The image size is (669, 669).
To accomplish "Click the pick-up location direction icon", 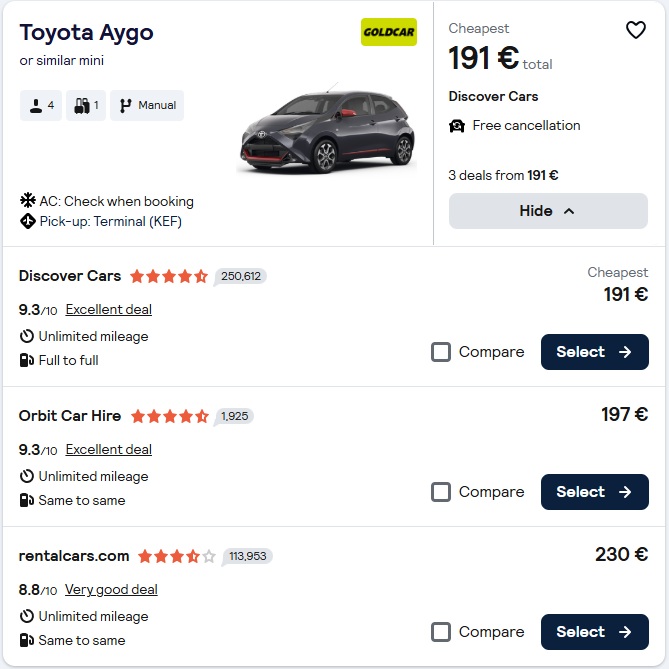I will pyautogui.click(x=27, y=221).
